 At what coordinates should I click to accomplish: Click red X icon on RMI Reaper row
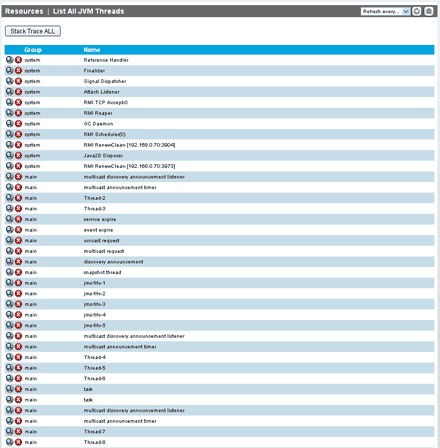(x=18, y=113)
